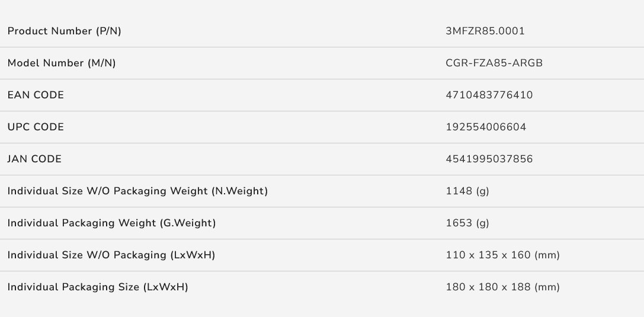
Task: Select the net weight value 1148 (g)
Action: point(467,191)
